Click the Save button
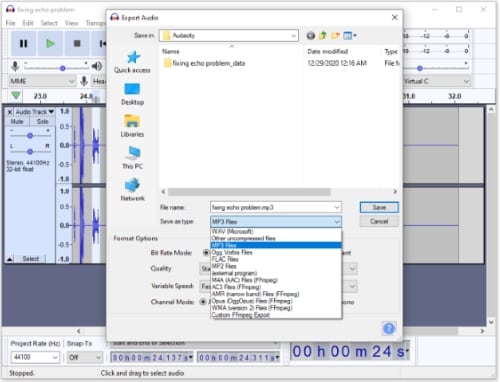 [379, 207]
